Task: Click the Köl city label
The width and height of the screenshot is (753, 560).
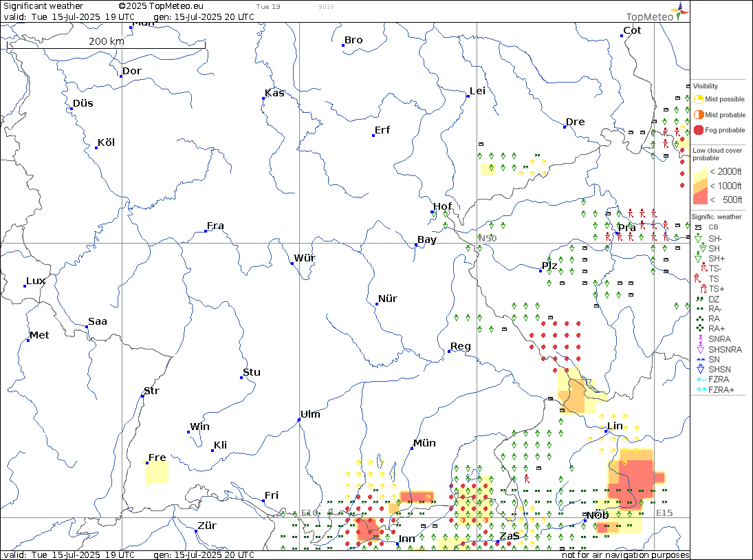Action: 106,142
